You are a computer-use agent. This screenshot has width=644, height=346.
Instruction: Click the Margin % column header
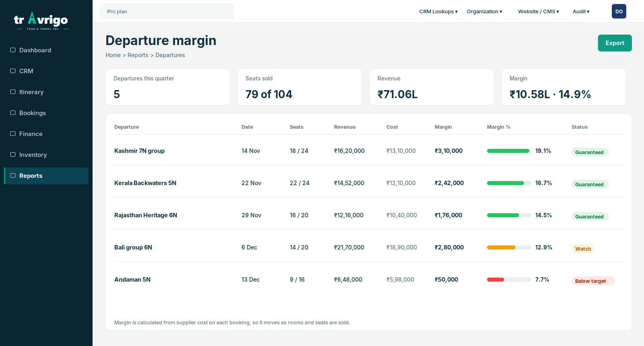tap(499, 127)
